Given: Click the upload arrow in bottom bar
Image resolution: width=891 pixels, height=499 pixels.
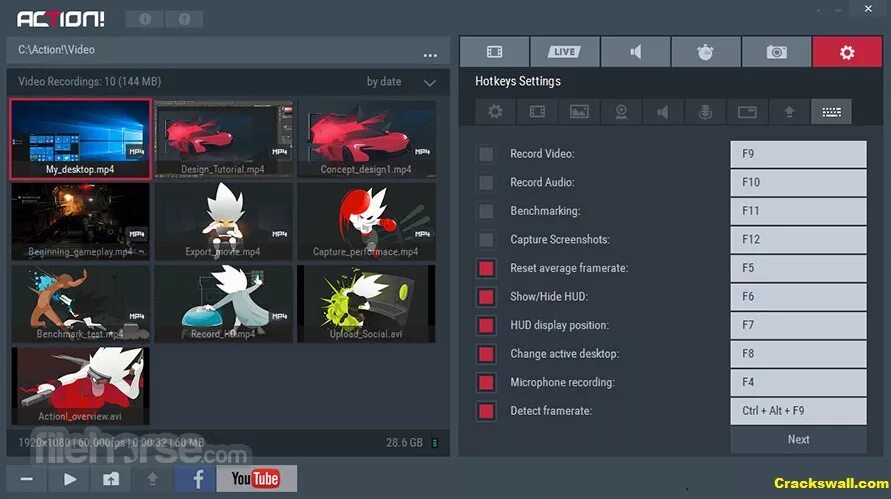Looking at the screenshot, I should tap(152, 479).
